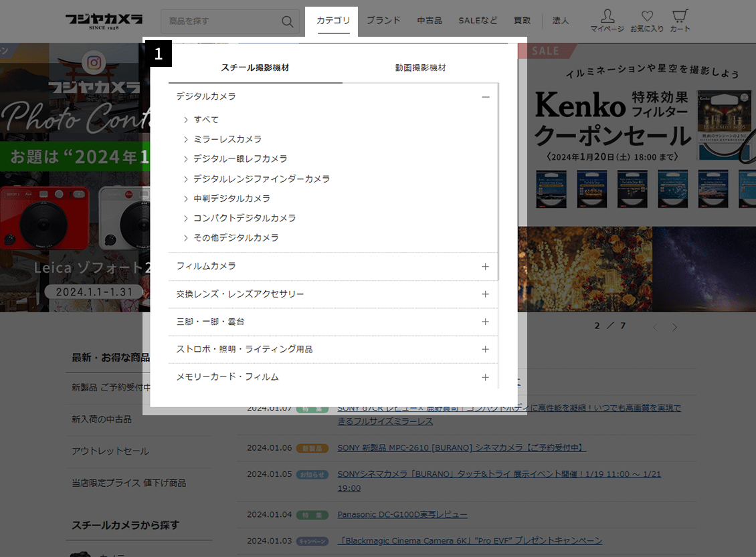Go to previous banner slide arrow

click(x=655, y=327)
